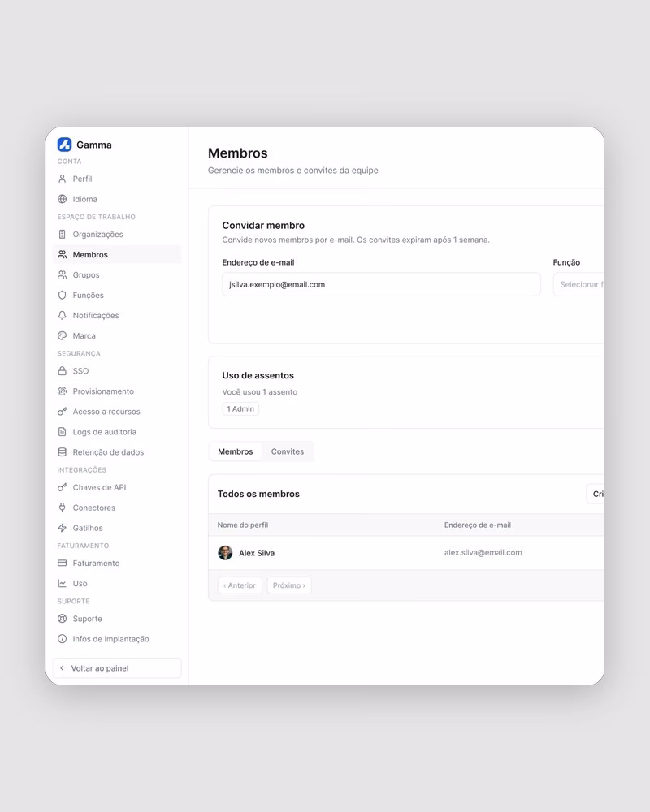Go back with Voltar ao painel
Image resolution: width=650 pixels, height=812 pixels.
117,668
